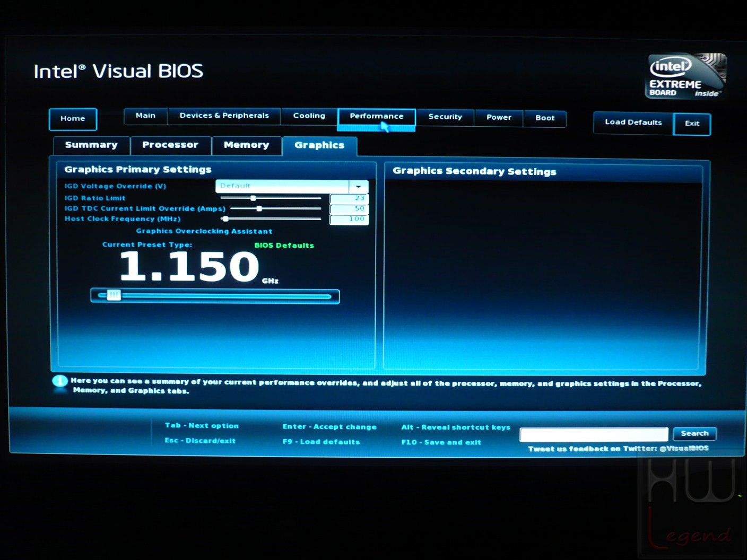Image resolution: width=747 pixels, height=560 pixels.
Task: Open the Boot menu tab
Action: click(545, 118)
